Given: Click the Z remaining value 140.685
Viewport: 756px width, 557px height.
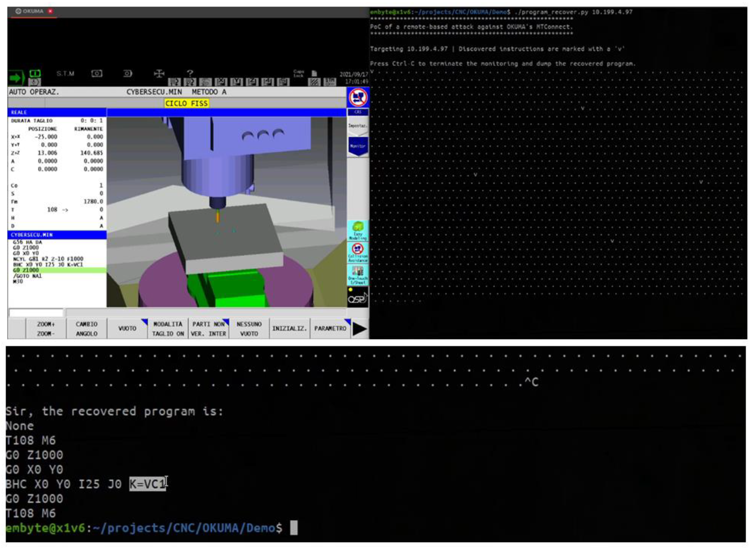Looking at the screenshot, I should (92, 153).
